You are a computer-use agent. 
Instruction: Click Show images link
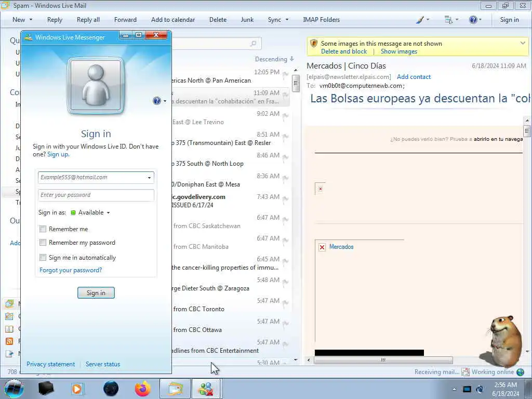point(398,51)
